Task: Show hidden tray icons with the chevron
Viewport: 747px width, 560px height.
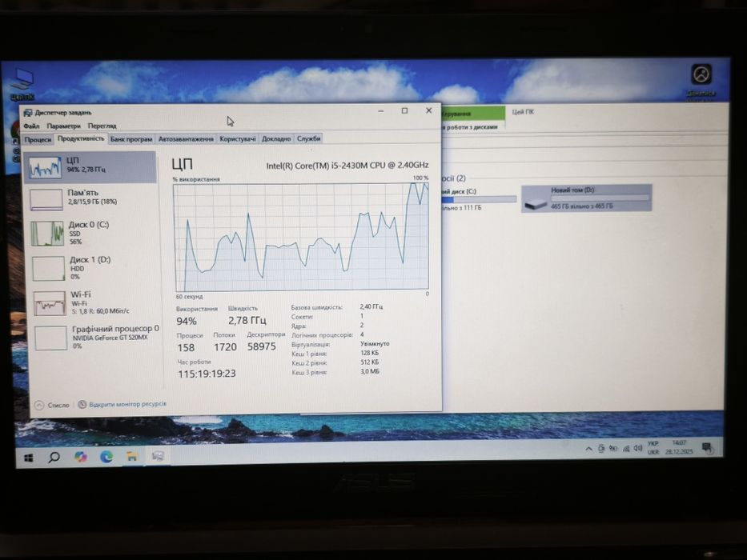Action: point(588,449)
